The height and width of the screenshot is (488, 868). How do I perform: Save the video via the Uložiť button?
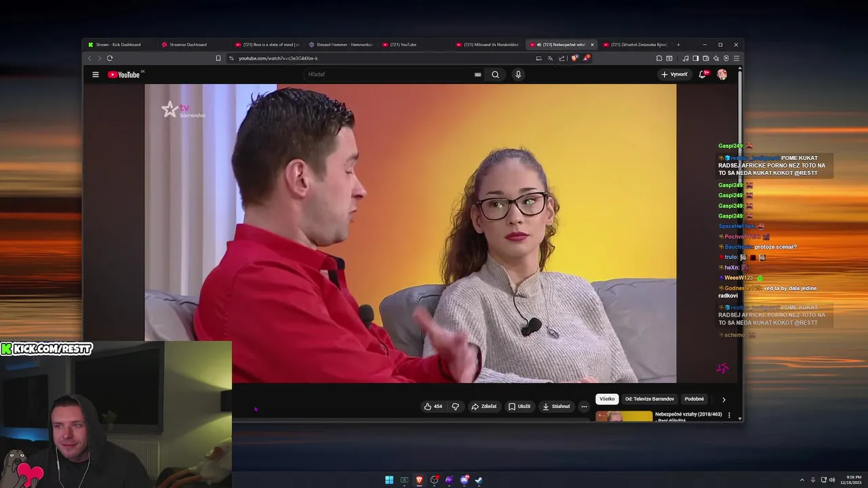[x=520, y=407]
